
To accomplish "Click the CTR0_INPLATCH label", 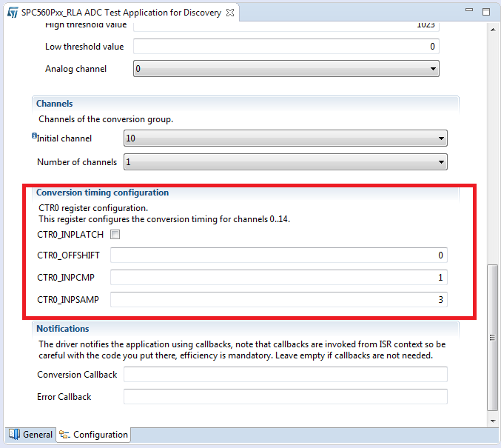I will (x=70, y=235).
